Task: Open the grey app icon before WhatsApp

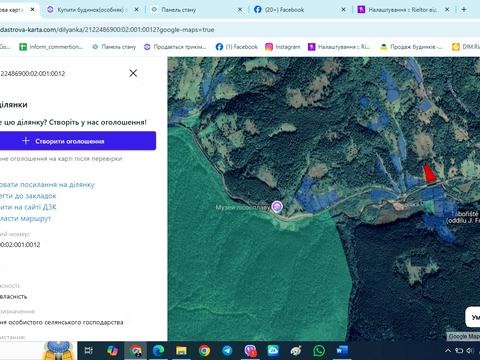Action: (x=296, y=351)
